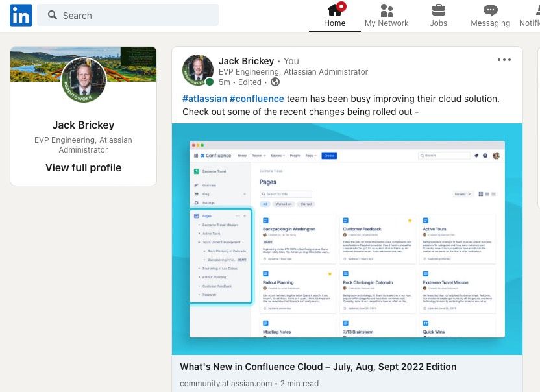The height and width of the screenshot is (392, 540).
Task: Click the My Network people icon
Action: point(386,10)
